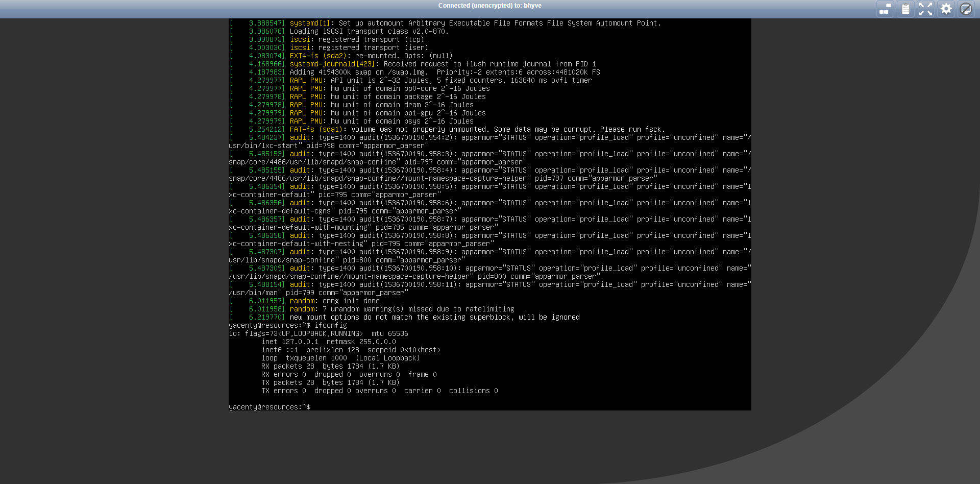Click 'lo: flags=73<UP,LOOPBACK,RUNNING>' line

(318, 333)
